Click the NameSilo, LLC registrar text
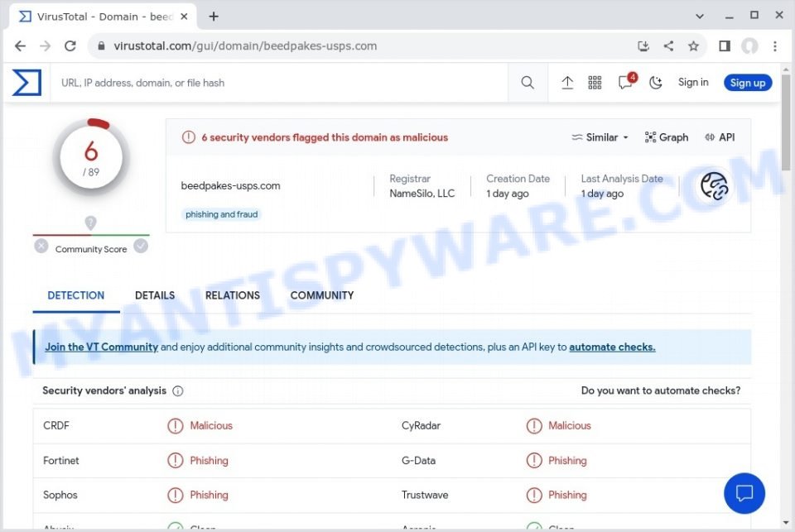Viewport: 795px width, 532px height. click(x=422, y=194)
